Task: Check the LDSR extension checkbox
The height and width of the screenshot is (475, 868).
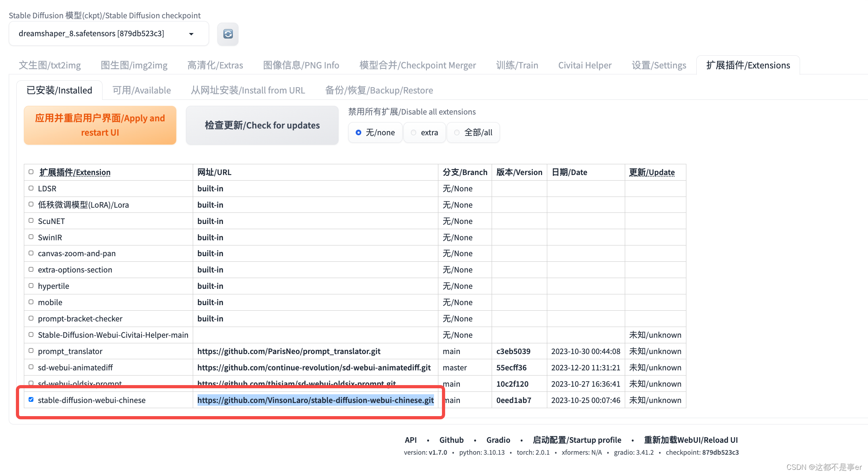Action: click(31, 188)
